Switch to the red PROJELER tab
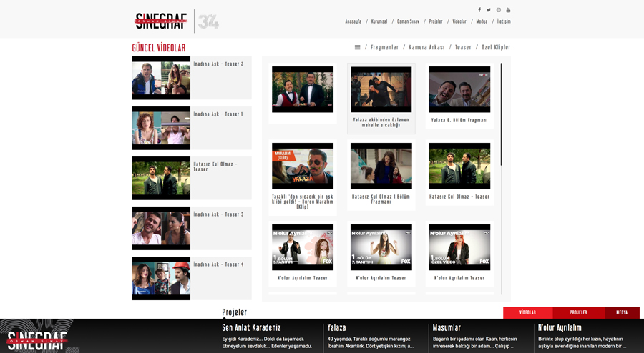The image size is (644, 353). point(578,313)
